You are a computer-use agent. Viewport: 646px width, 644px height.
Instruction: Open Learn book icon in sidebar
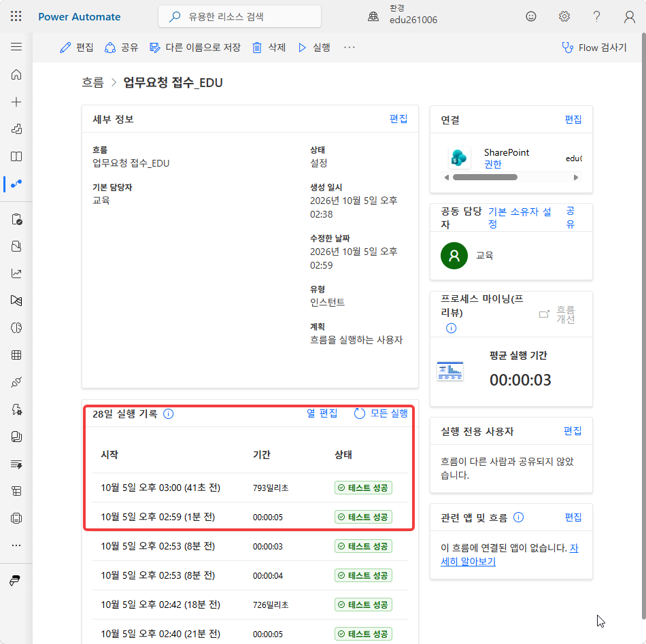coord(16,156)
